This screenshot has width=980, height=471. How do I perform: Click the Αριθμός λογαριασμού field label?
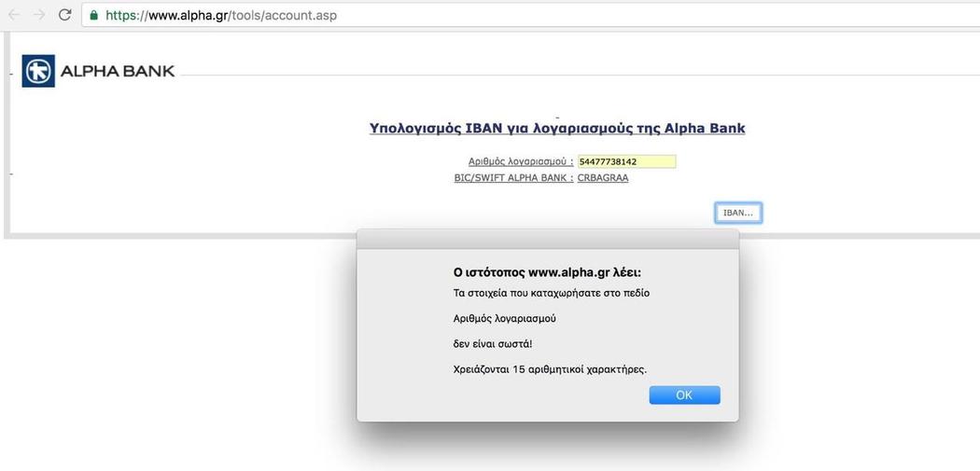click(521, 161)
